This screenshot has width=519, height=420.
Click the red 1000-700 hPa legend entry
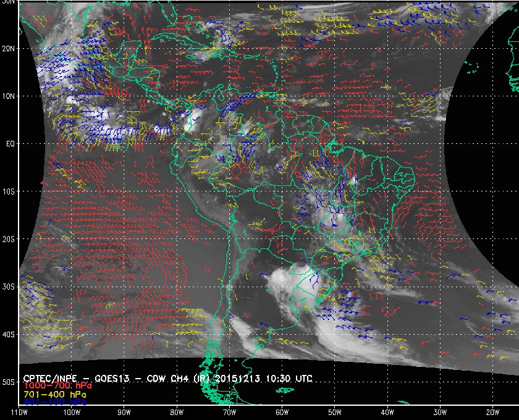[57, 386]
